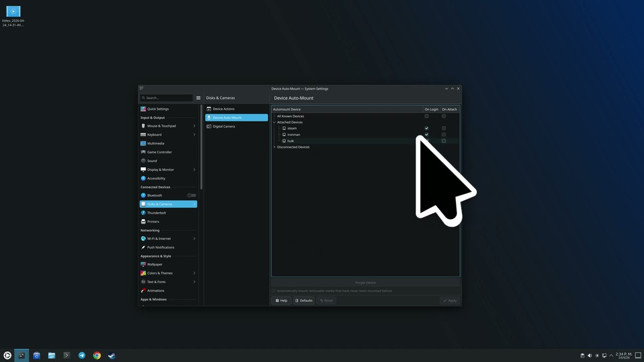
Task: Open Quick Settings in the sidebar
Action: click(x=168, y=109)
